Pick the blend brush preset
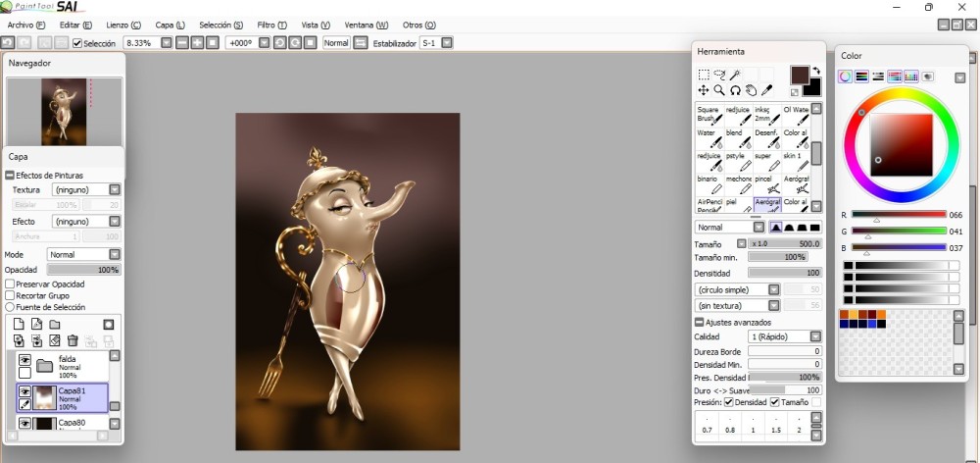Screen dimensions: 980x463 click(x=738, y=137)
